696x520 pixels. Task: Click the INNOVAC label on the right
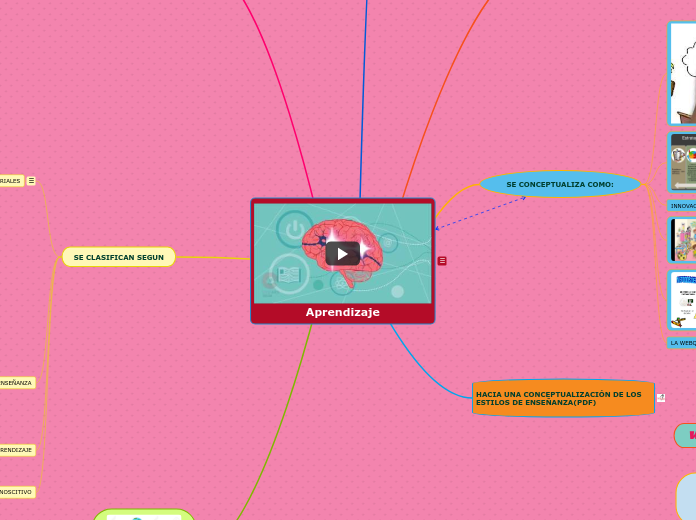(x=683, y=206)
